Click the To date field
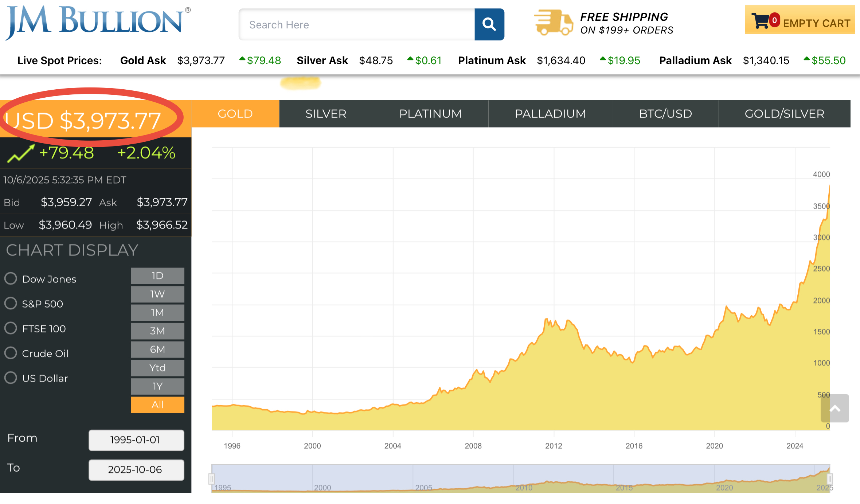Screen dimensions: 860x504 click(136, 470)
